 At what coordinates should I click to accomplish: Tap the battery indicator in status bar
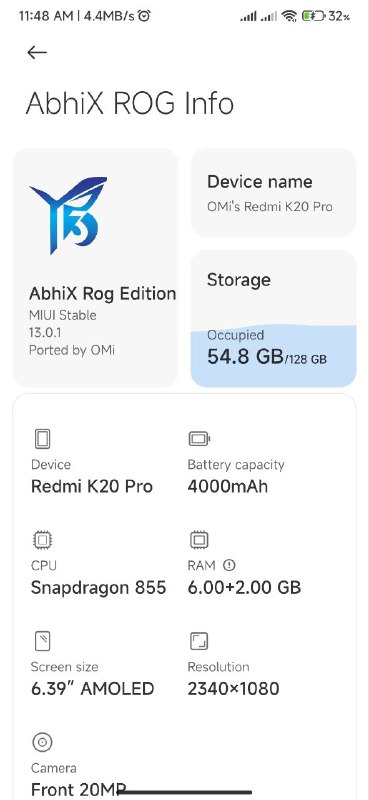313,16
